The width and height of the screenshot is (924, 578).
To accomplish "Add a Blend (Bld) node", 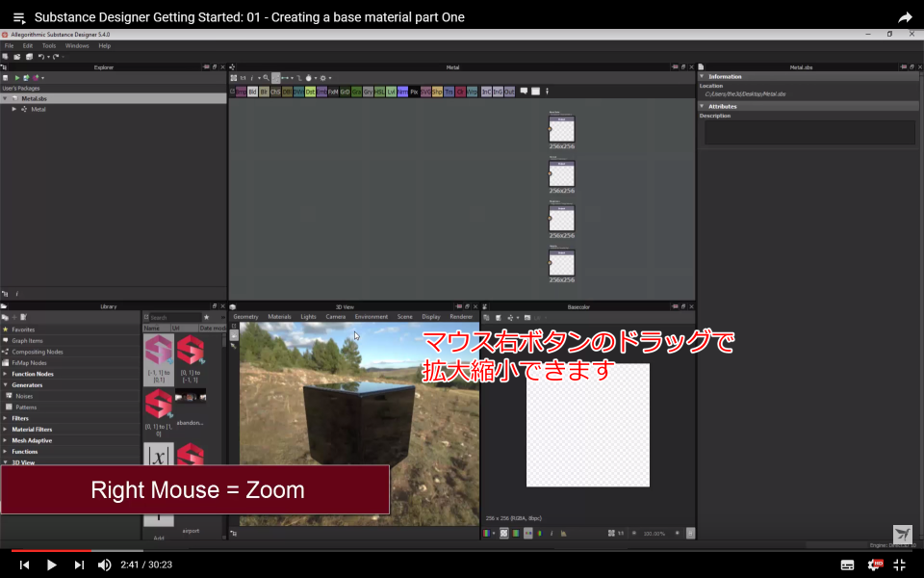I will coord(252,92).
